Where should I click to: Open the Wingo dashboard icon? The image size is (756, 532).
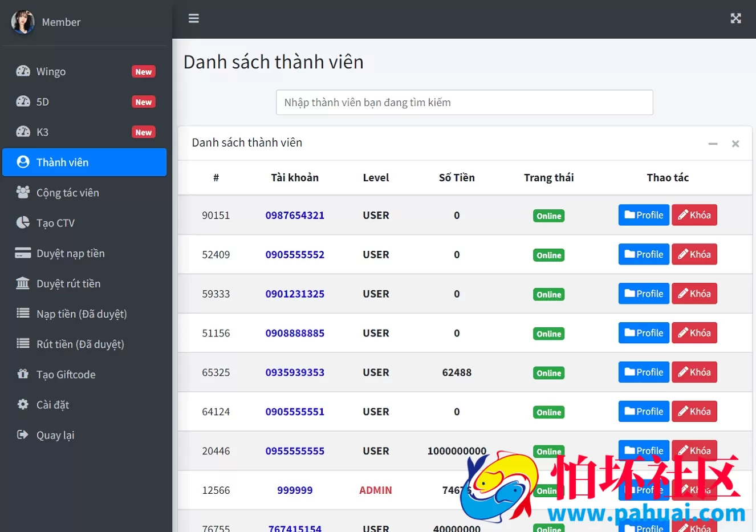(x=23, y=71)
